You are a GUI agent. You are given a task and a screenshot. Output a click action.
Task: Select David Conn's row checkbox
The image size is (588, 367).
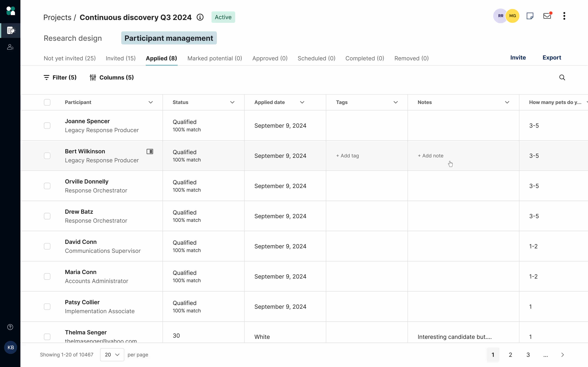(47, 246)
